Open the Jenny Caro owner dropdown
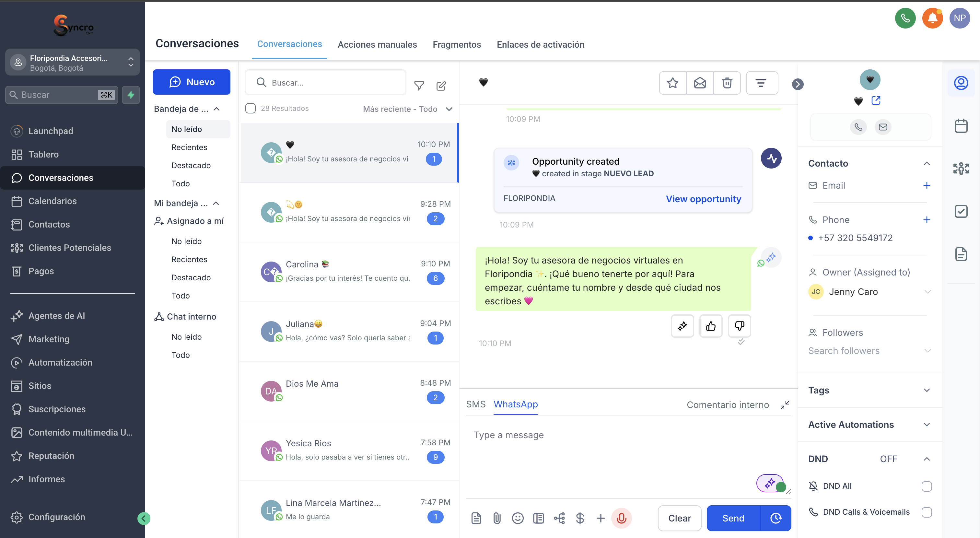The width and height of the screenshot is (980, 538). point(869,291)
